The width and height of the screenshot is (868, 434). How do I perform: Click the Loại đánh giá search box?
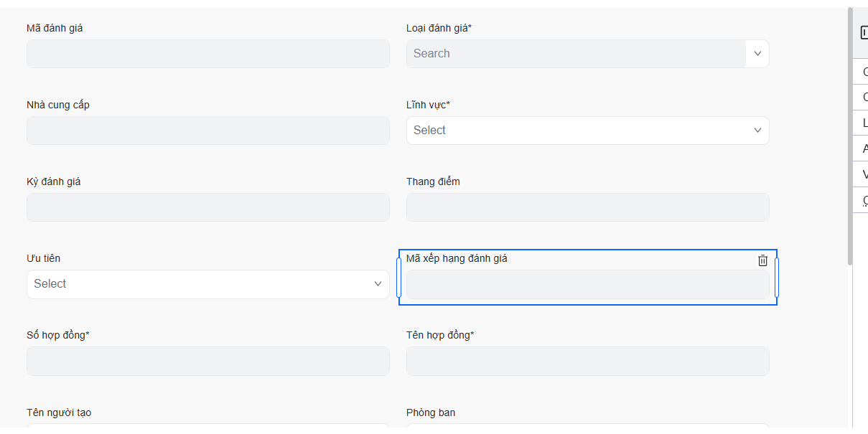pyautogui.click(x=576, y=54)
